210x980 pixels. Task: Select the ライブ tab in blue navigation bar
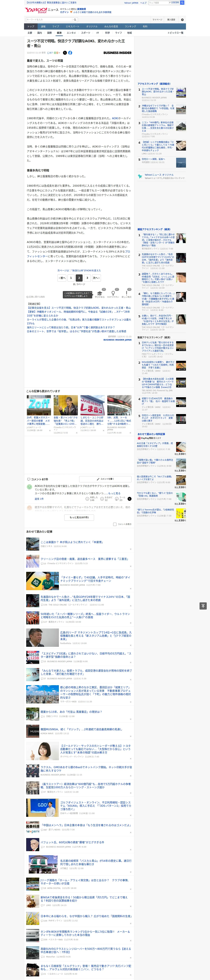(x=56, y=27)
